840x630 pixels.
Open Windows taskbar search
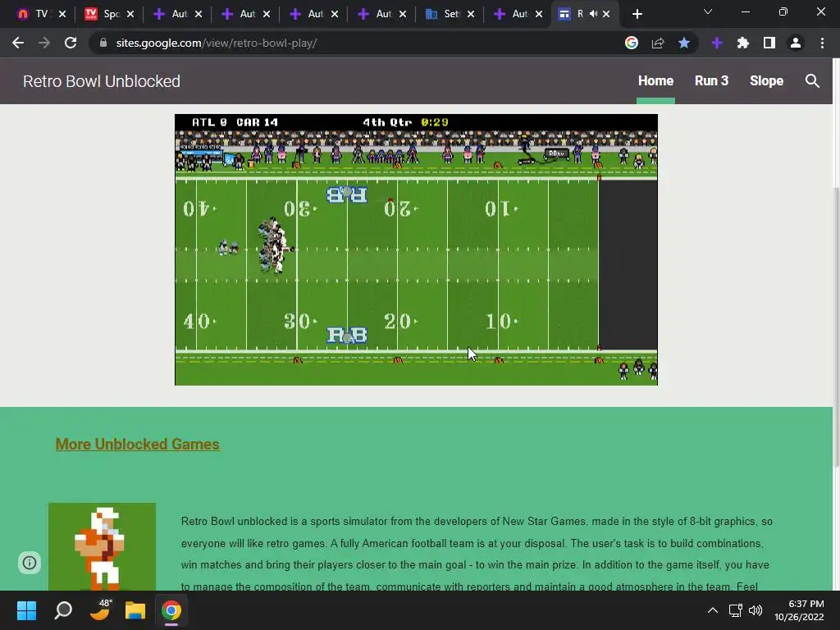[63, 610]
